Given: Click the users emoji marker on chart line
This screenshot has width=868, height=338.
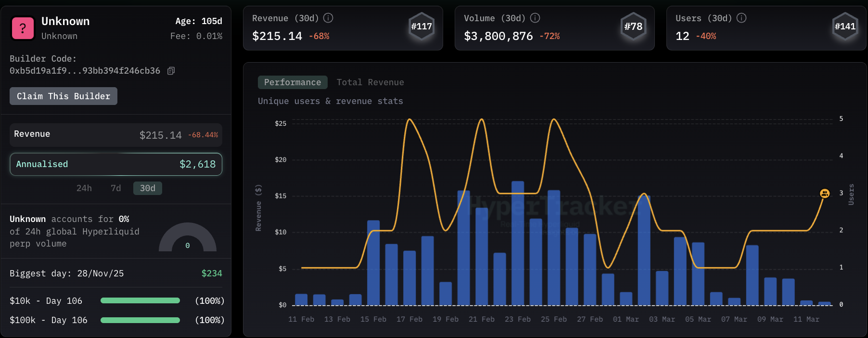Looking at the screenshot, I should [x=825, y=194].
